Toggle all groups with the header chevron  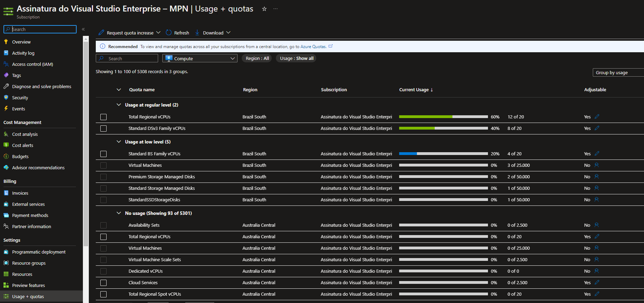pyautogui.click(x=119, y=90)
